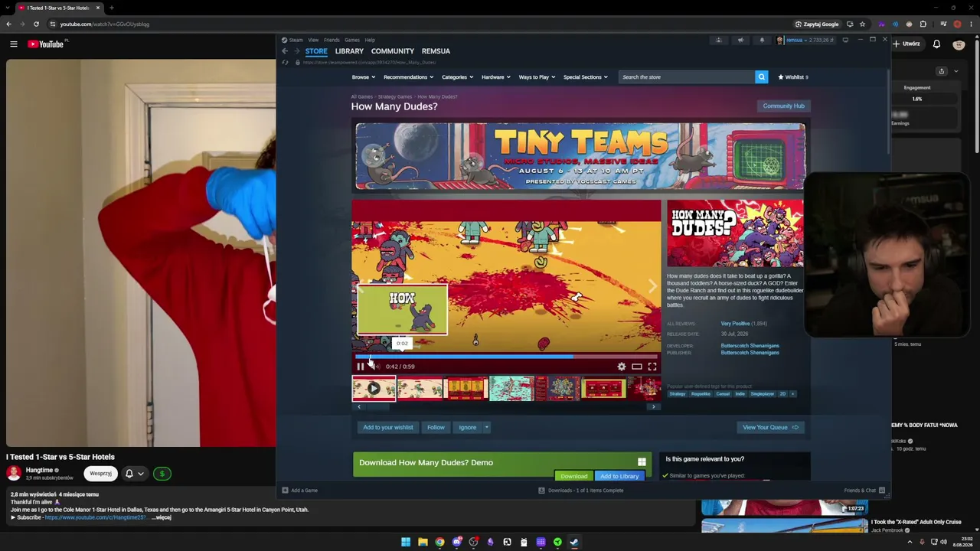Seek the trailer using the progress bar
The width and height of the screenshot is (980, 551).
(505, 357)
